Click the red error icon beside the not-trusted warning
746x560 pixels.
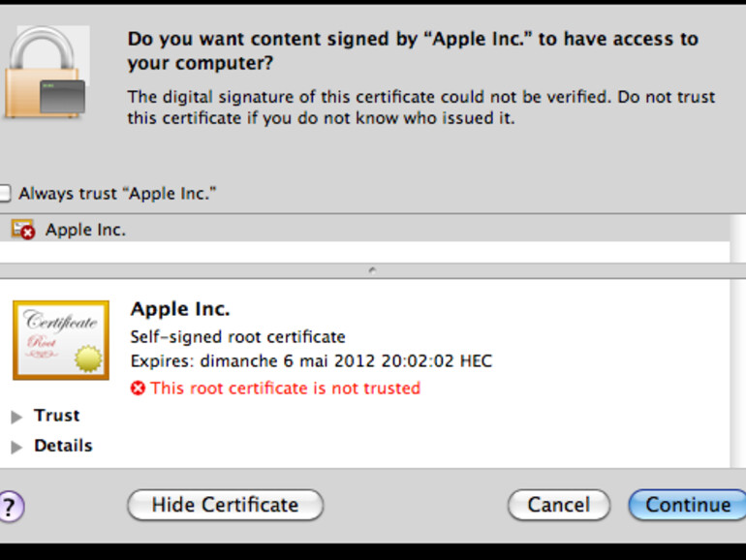click(138, 389)
